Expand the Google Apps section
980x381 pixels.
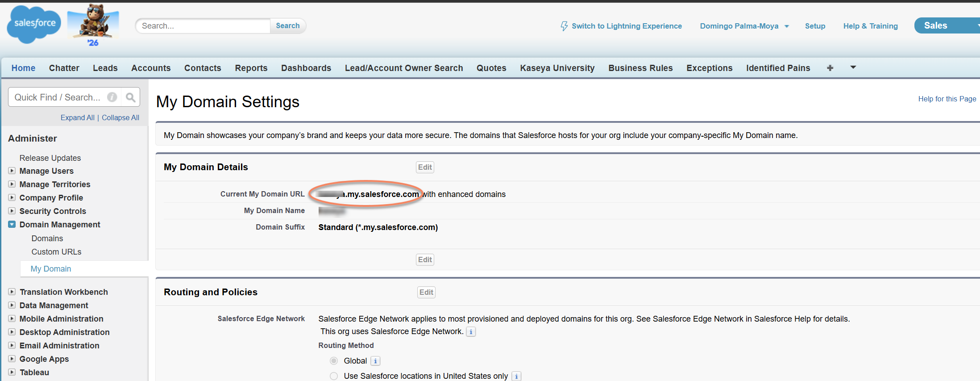click(12, 359)
